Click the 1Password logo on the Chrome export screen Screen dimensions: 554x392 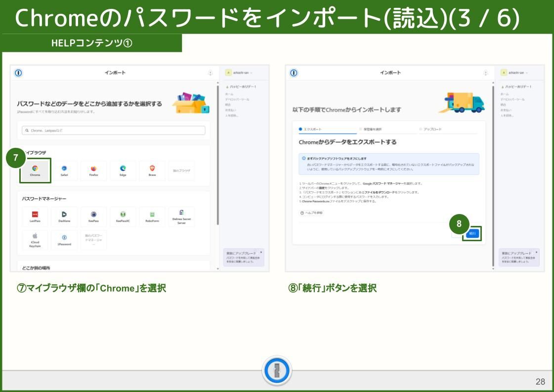pos(294,73)
